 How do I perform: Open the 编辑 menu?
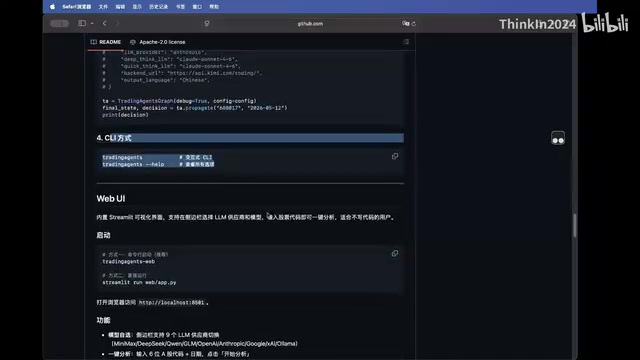tap(120, 7)
